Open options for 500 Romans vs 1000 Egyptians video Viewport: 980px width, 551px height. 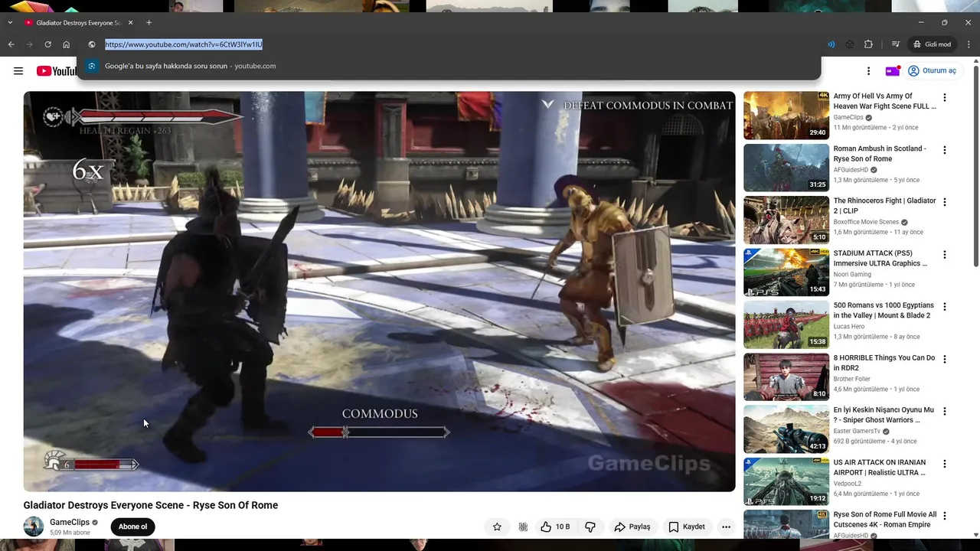944,307
